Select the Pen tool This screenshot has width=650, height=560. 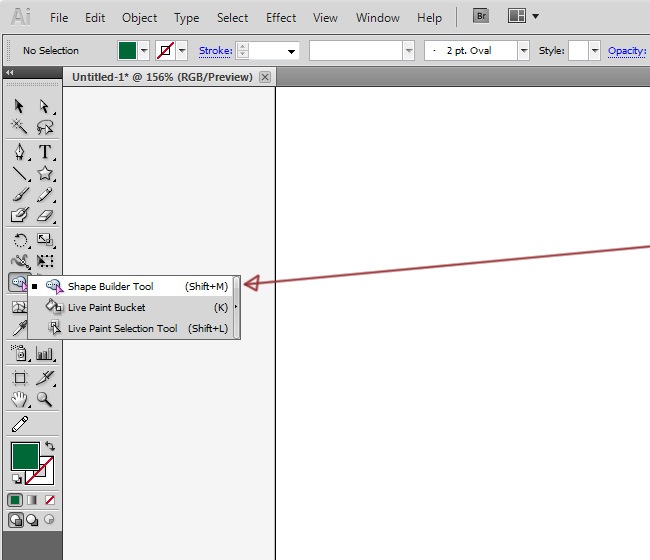[20, 152]
